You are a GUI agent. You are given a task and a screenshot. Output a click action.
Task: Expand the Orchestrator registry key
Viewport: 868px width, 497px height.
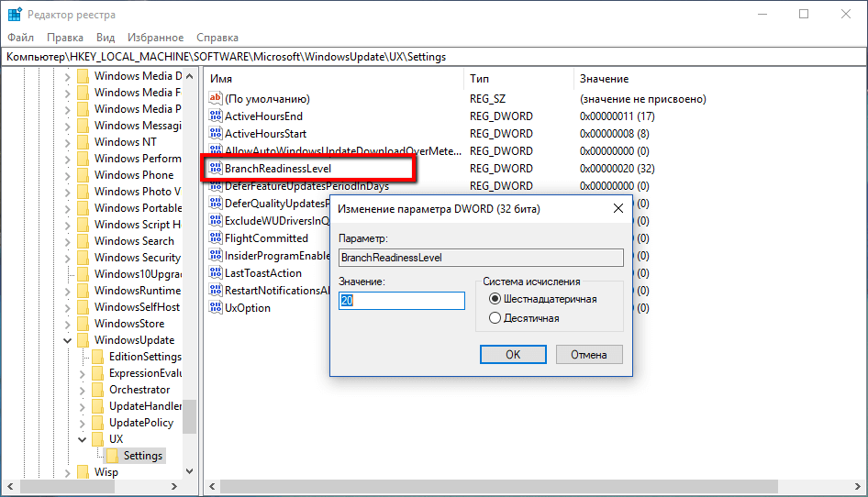tap(82, 390)
